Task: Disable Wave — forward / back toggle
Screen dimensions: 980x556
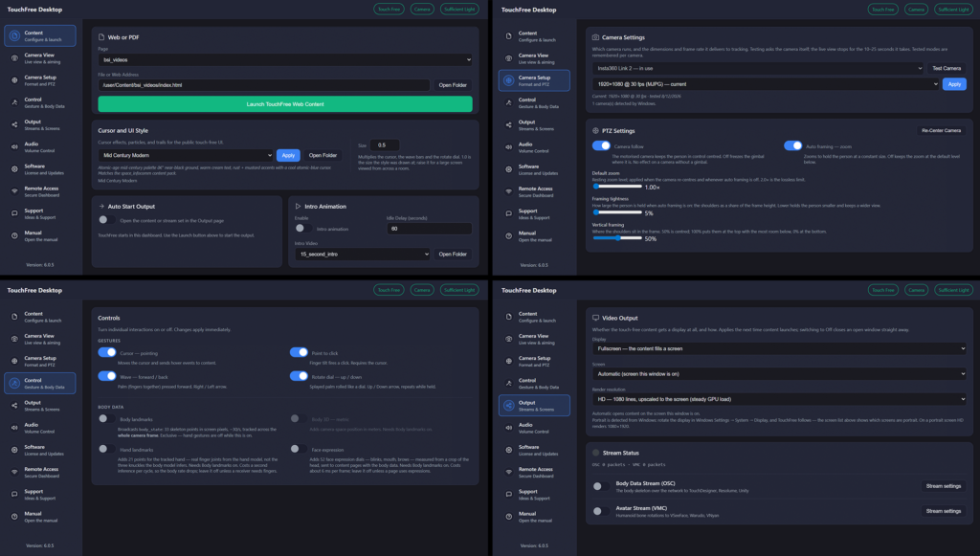Action: 107,376
